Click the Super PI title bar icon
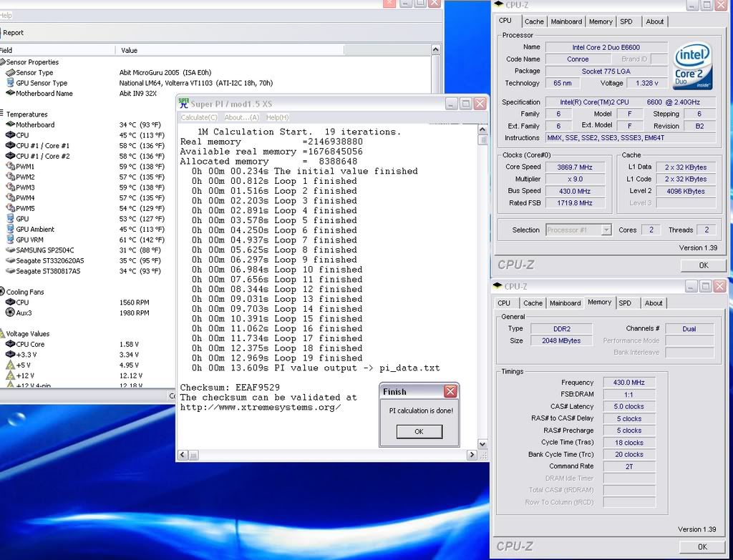This screenshot has width=733, height=560. point(184,103)
